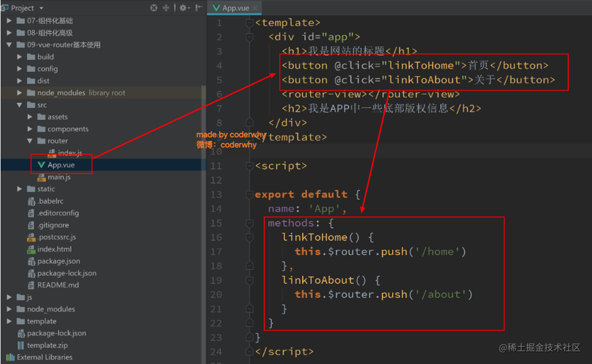Close the App.vue editor tab
Image resolution: width=592 pixels, height=364 pixels.
click(x=255, y=8)
